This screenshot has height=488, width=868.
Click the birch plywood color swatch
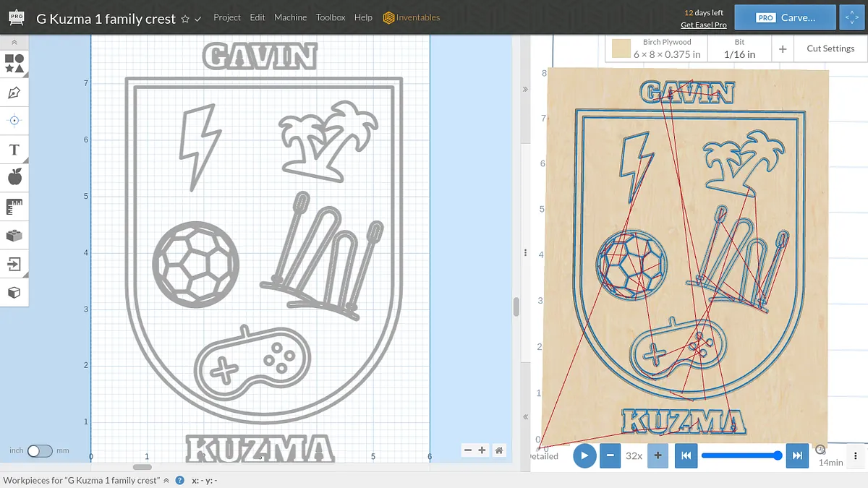pyautogui.click(x=621, y=48)
